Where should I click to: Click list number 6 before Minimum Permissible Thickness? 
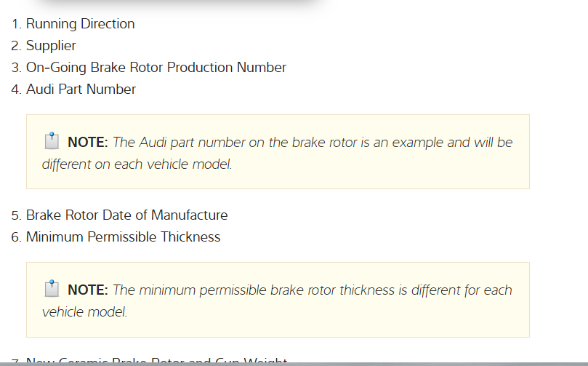[x=16, y=237]
